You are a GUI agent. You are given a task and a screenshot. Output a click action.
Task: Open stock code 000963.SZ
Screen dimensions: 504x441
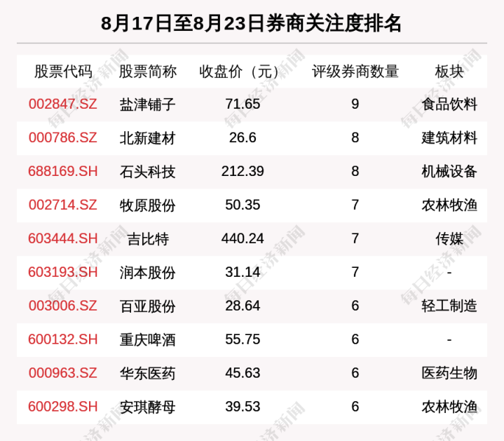coord(62,373)
